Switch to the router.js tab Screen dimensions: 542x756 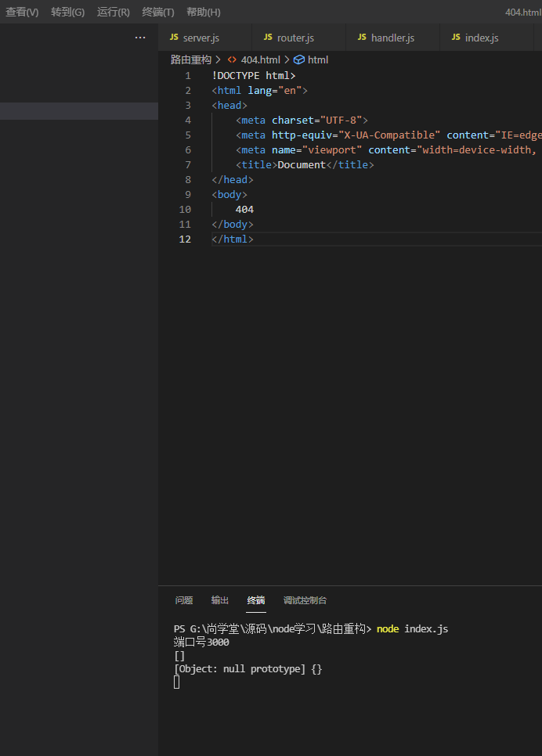tap(298, 38)
